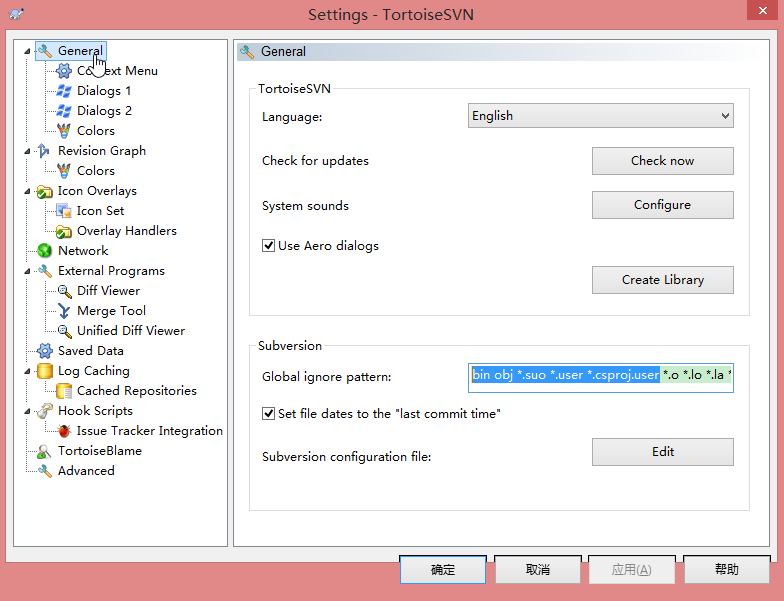Collapse the Log Caching tree node

pyautogui.click(x=28, y=371)
